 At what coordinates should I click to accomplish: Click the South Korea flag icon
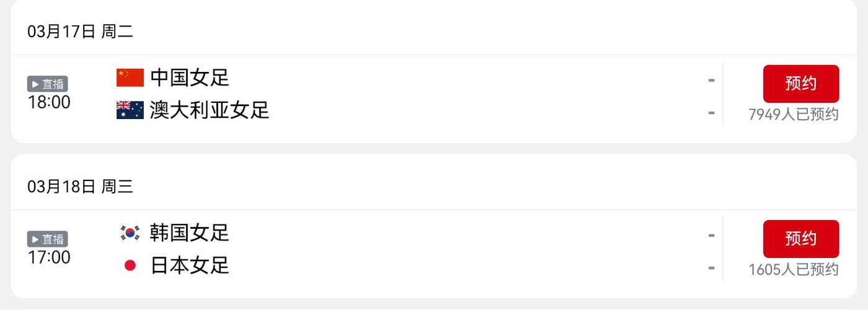[130, 232]
